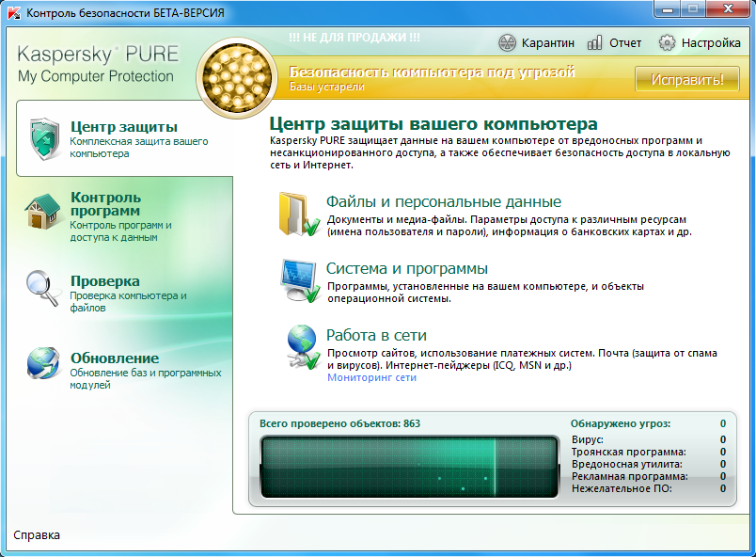
Task: Click the Настройка gear icon
Action: click(x=667, y=43)
